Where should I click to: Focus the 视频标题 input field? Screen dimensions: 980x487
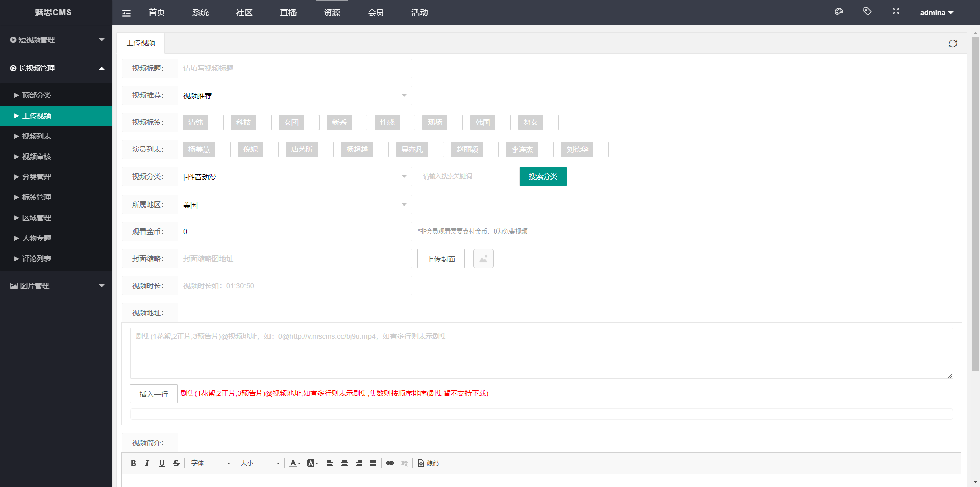[295, 68]
